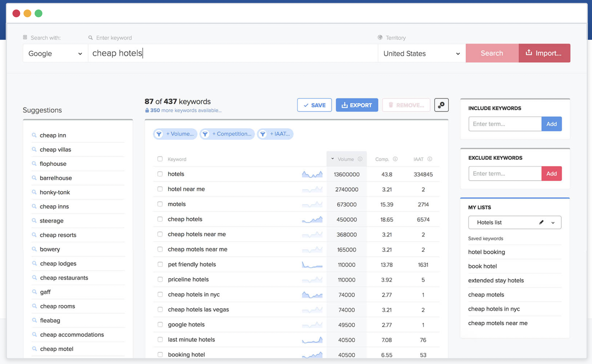Click the funnel icon on the Volume filter chip
This screenshot has height=364, width=592.
click(x=159, y=134)
